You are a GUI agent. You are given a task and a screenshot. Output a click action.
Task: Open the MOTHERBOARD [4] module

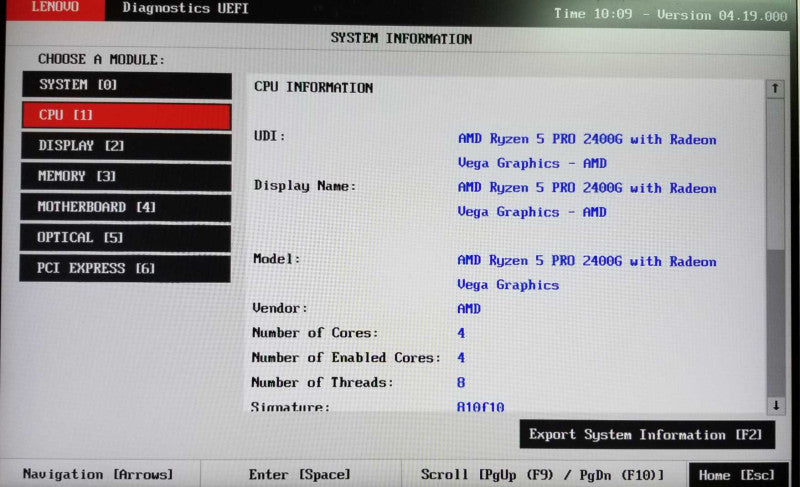[x=126, y=208]
